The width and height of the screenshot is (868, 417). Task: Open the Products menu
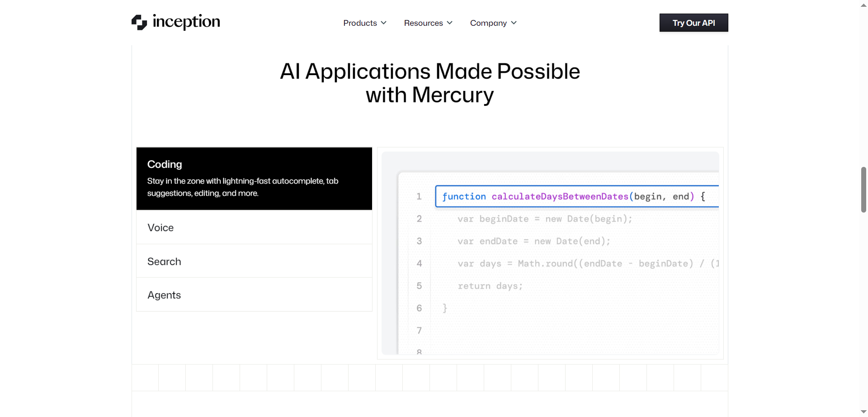coord(364,23)
